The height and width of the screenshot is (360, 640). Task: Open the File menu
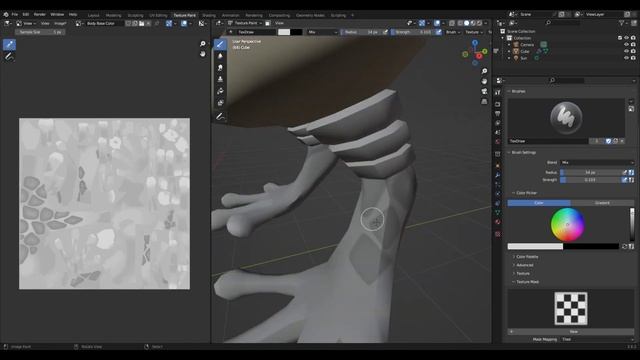[x=15, y=14]
